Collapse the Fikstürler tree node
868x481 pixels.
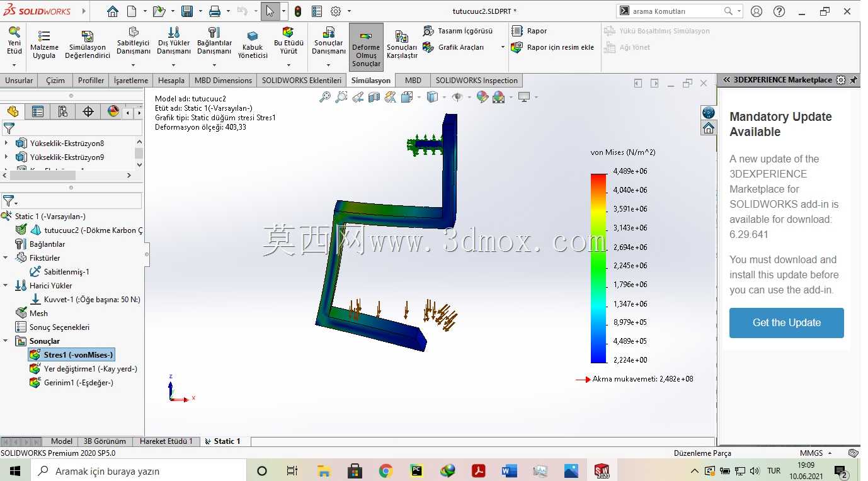click(6, 258)
